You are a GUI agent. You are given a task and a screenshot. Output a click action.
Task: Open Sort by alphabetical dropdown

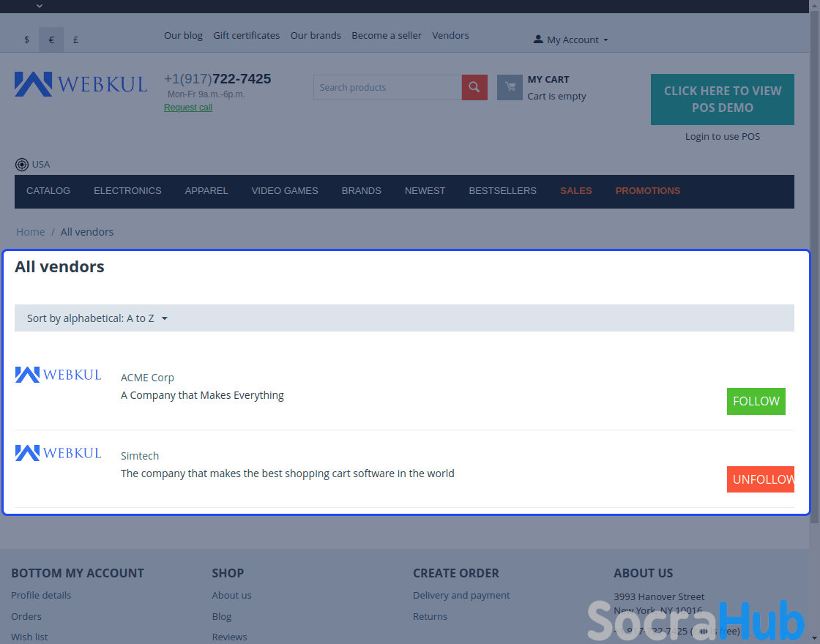pos(97,318)
